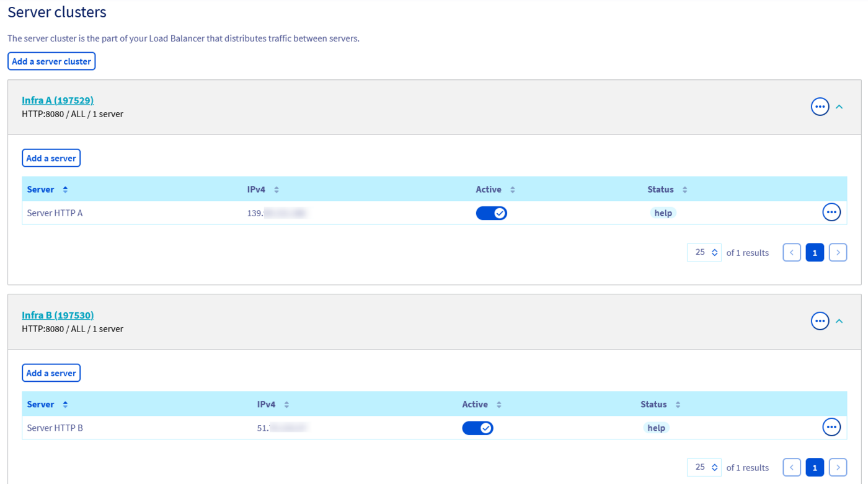The image size is (868, 484).
Task: Go to next page in Infra B pagination
Action: (838, 467)
